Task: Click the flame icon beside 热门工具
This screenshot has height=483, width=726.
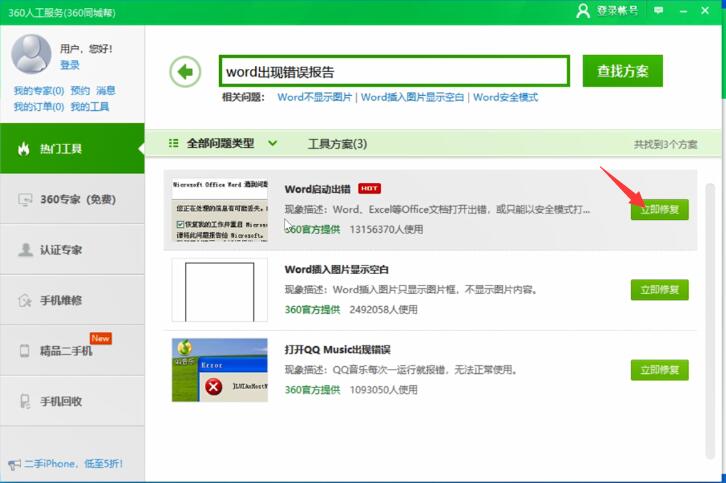Action: coord(24,149)
